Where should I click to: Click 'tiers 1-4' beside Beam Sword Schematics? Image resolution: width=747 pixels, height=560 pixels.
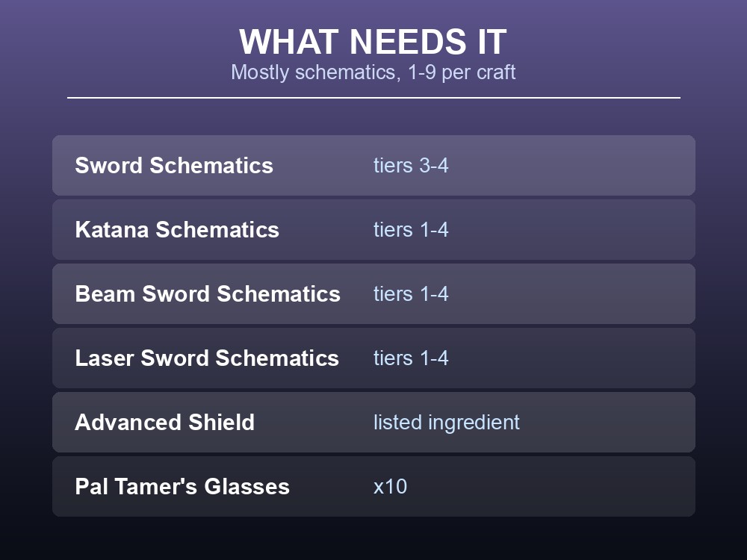pyautogui.click(x=411, y=293)
